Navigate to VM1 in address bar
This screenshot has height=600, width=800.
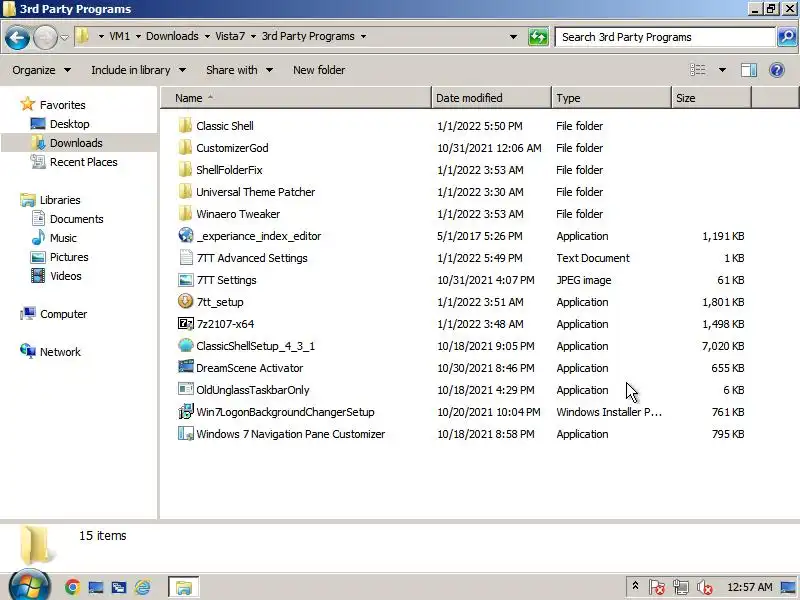click(x=119, y=36)
